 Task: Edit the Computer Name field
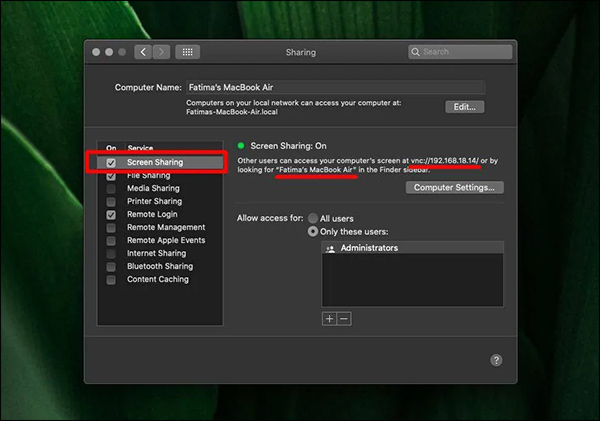click(x=336, y=87)
